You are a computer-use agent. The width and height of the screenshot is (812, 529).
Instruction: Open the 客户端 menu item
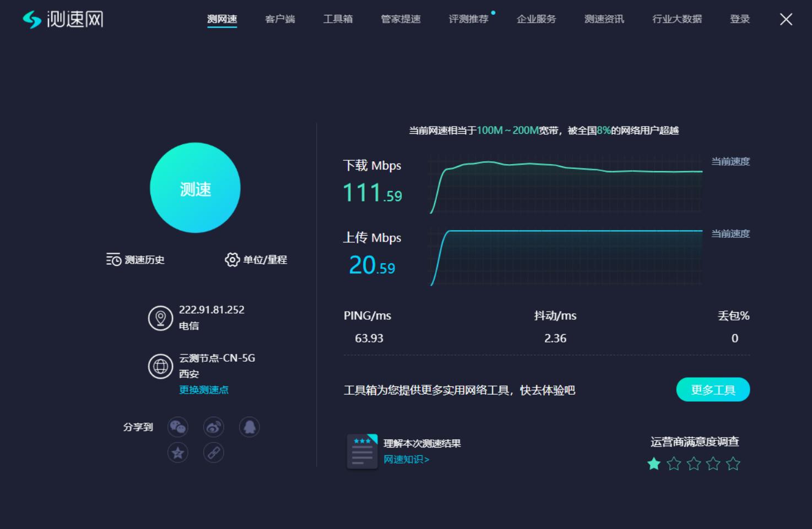pos(280,18)
